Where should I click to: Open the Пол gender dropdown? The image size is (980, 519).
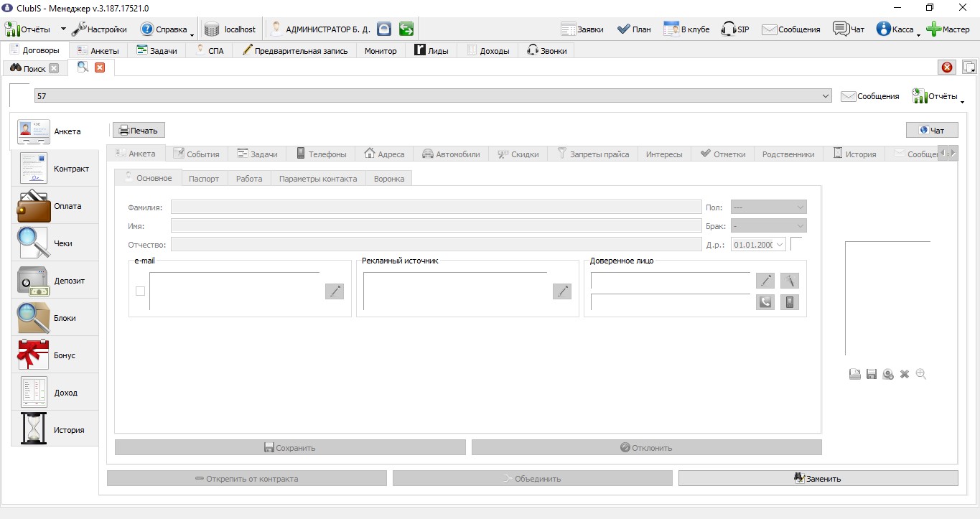(768, 207)
